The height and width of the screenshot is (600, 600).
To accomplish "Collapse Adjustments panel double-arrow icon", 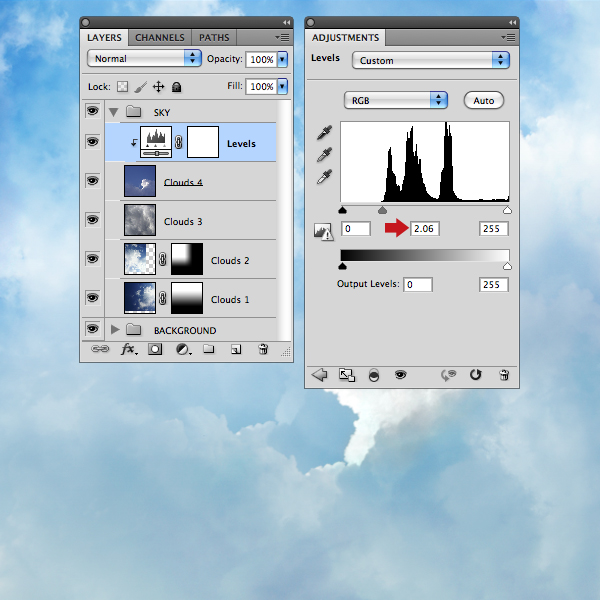I will [x=512, y=23].
